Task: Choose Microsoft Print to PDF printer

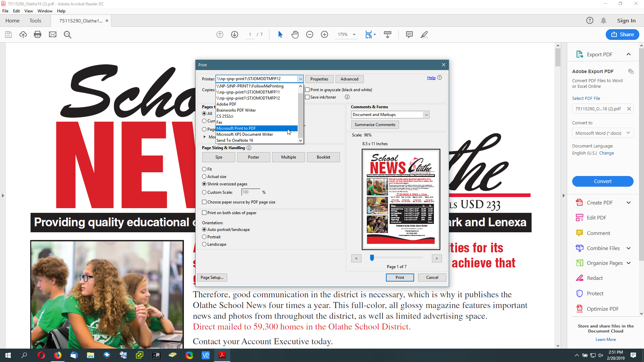Action: tap(257, 128)
